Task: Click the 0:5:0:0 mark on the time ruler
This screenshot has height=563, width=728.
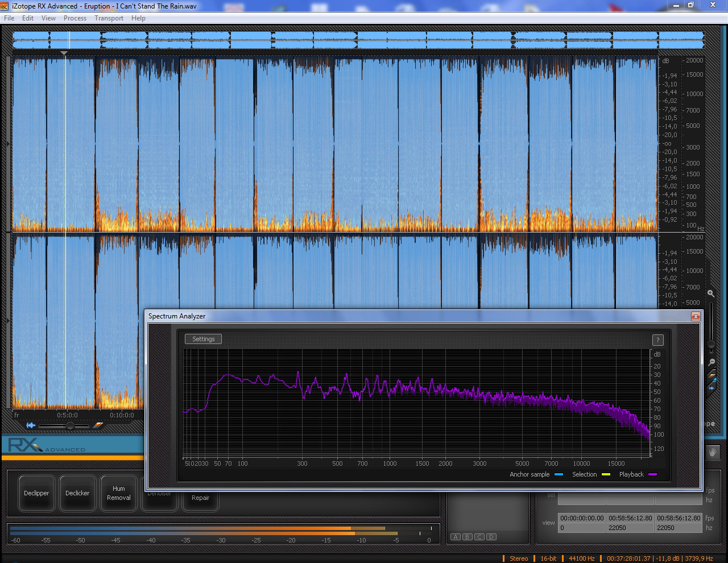Action: pyautogui.click(x=67, y=415)
